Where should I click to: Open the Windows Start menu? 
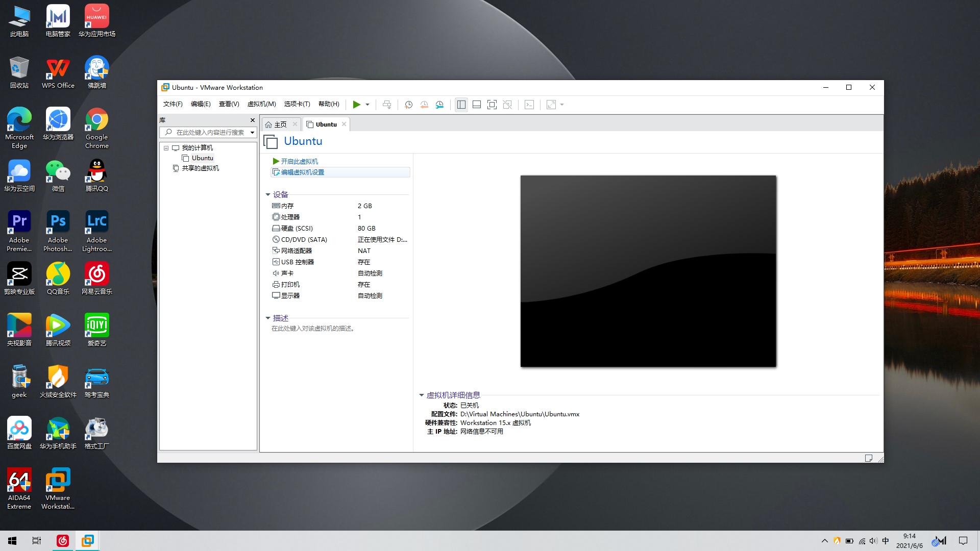pos(12,541)
